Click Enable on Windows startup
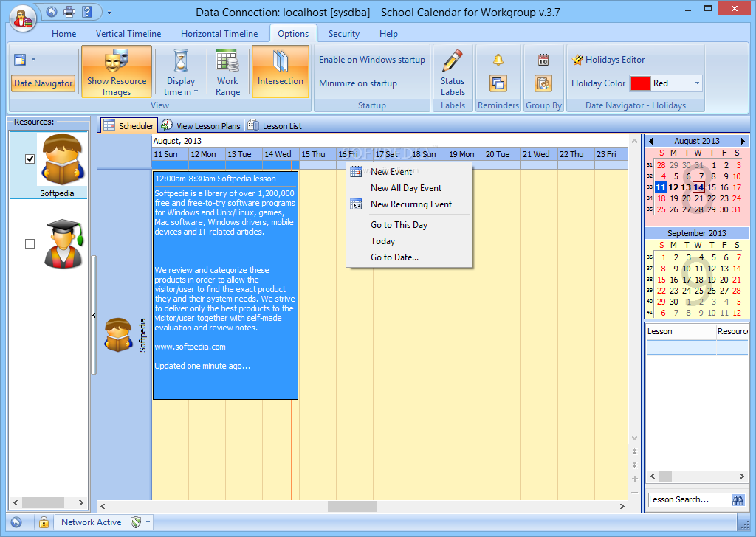This screenshot has width=756, height=537. [372, 60]
